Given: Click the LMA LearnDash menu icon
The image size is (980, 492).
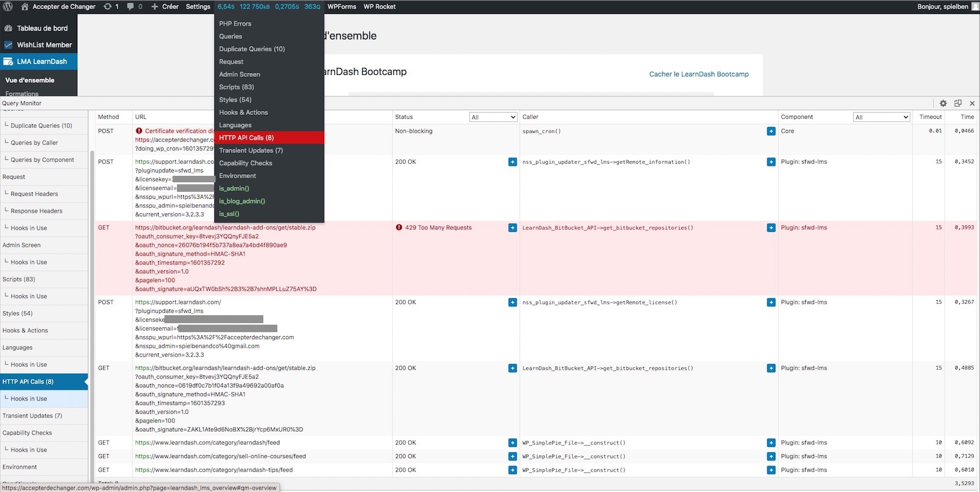Looking at the screenshot, I should [x=8, y=61].
